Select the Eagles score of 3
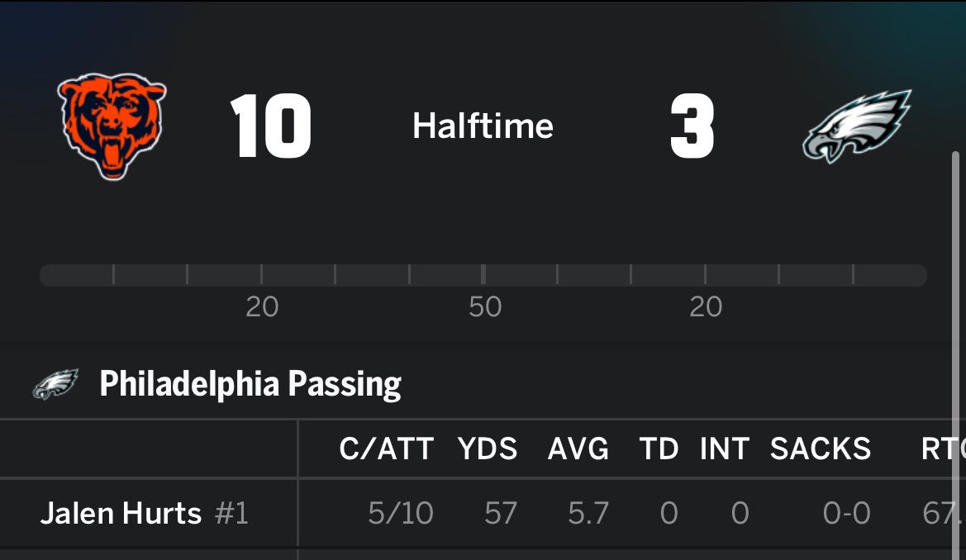This screenshot has height=560, width=966. [692, 126]
